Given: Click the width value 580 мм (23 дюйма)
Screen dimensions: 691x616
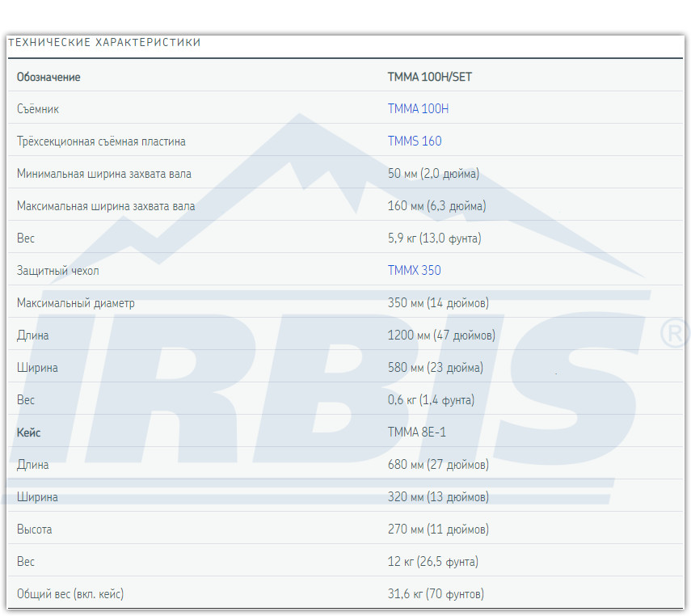Looking at the screenshot, I should click(435, 368).
